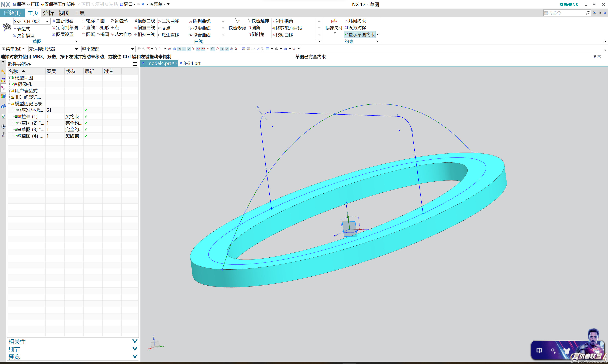The height and width of the screenshot is (364, 608).
Task: Open the Assembly Navigator sidebar tab
Action: click(3, 72)
